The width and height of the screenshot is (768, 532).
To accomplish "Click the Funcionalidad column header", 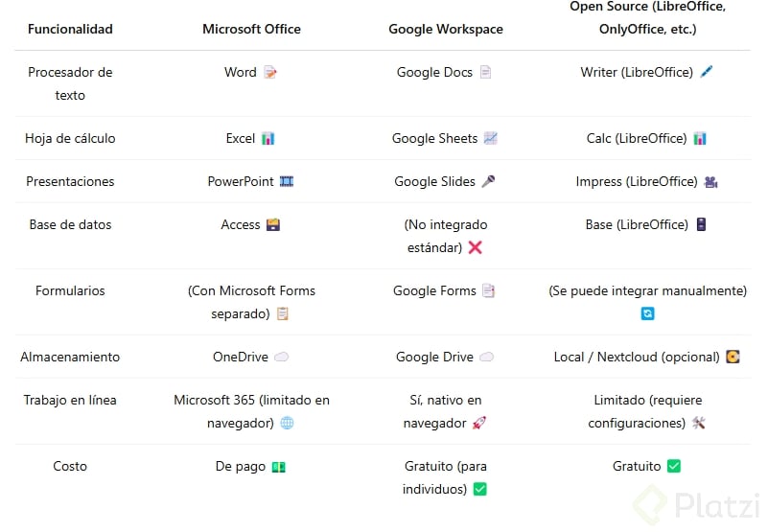I will coord(70,29).
